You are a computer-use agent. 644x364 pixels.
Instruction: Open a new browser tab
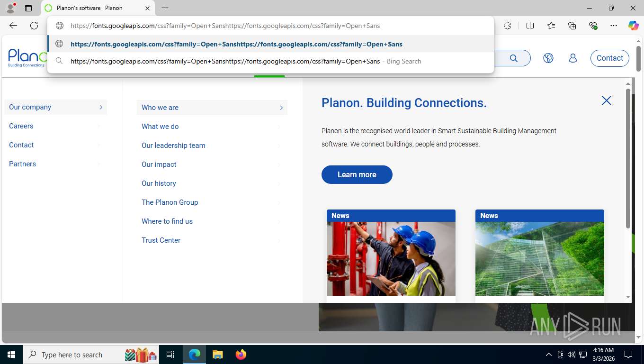click(x=165, y=8)
